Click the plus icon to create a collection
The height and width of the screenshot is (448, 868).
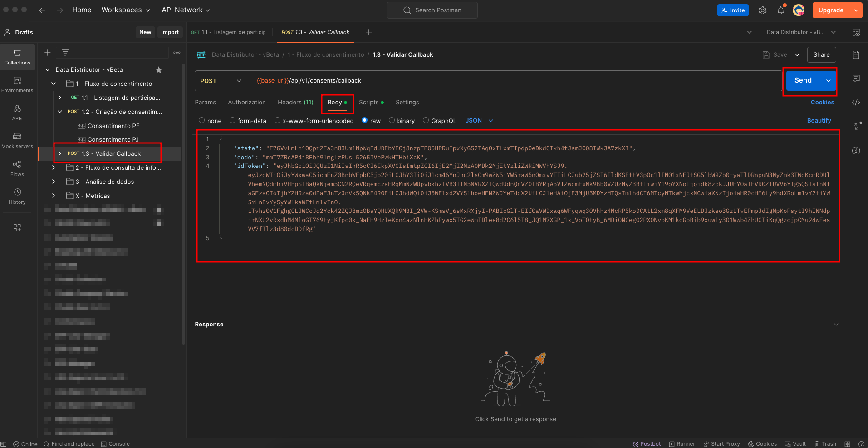(47, 53)
